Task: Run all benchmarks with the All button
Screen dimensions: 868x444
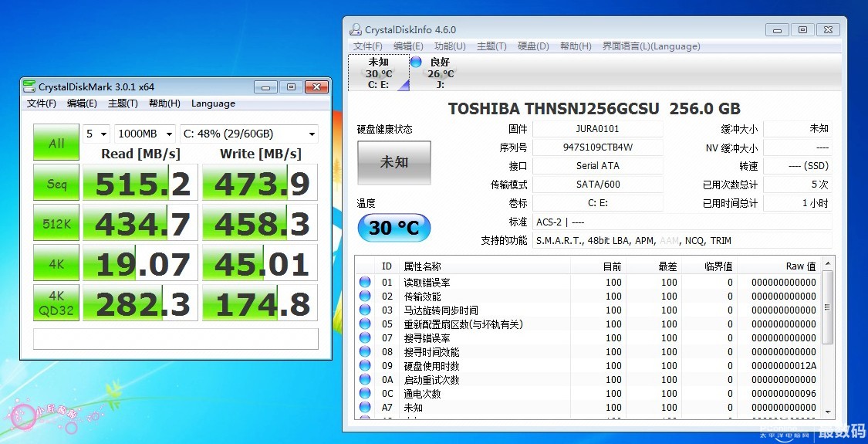Action: (x=56, y=142)
